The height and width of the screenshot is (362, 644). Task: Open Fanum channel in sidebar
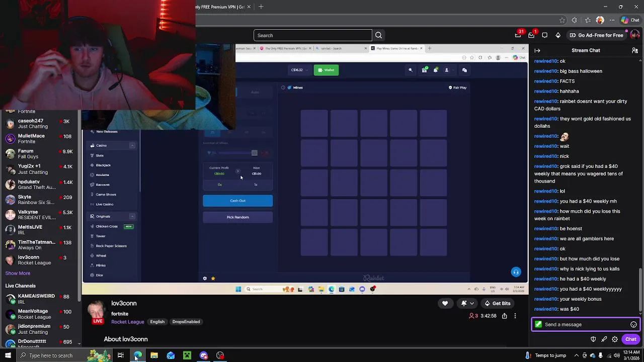coord(40,154)
